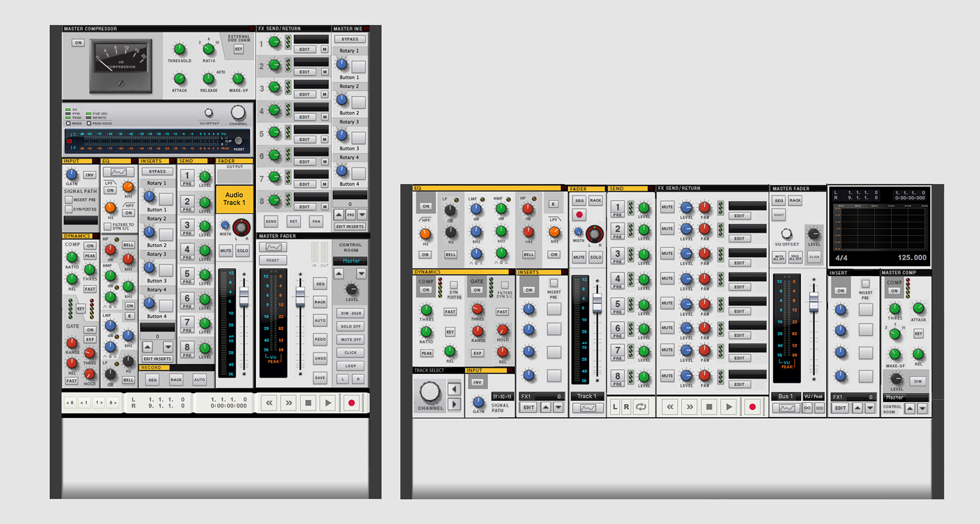Check FILTERS TO DYN S/C in left EQ
Image resolution: width=980 pixels, height=524 pixels.
[108, 226]
